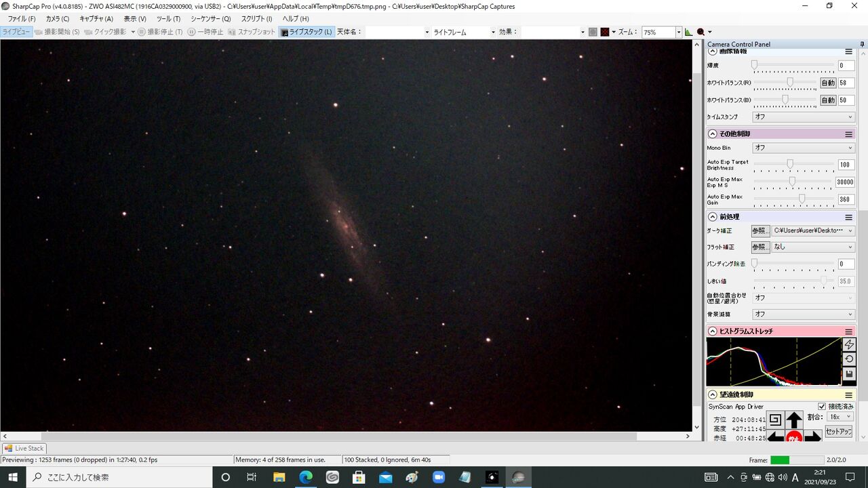
Task: Open the hamburger menu of 前処理 section
Action: coord(848,217)
